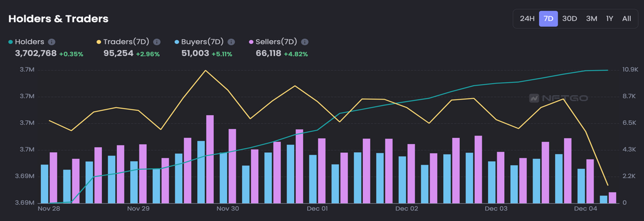Toggle the Holders legend series
The height and width of the screenshot is (221, 644).
(30, 42)
